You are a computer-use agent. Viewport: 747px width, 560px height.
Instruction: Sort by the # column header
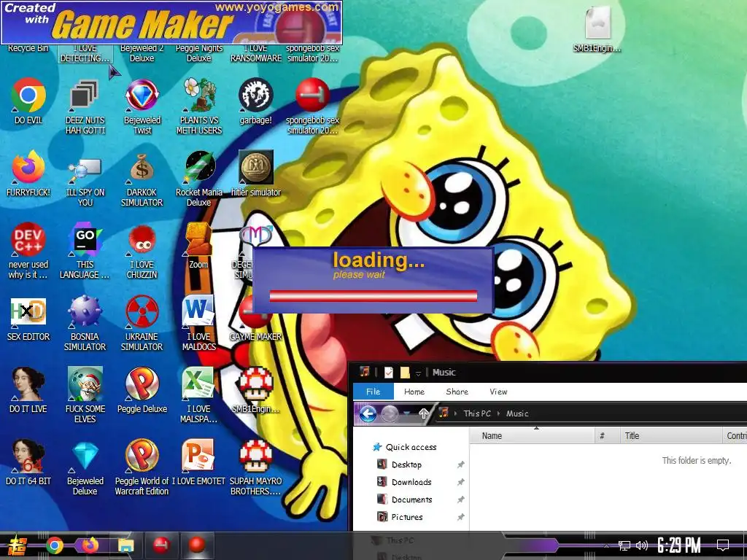608,436
